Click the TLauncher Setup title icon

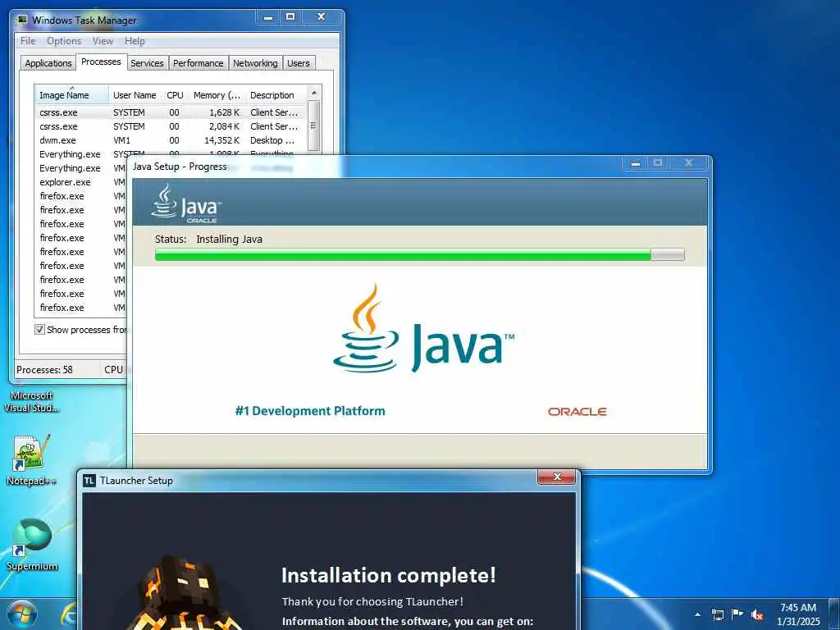89,481
